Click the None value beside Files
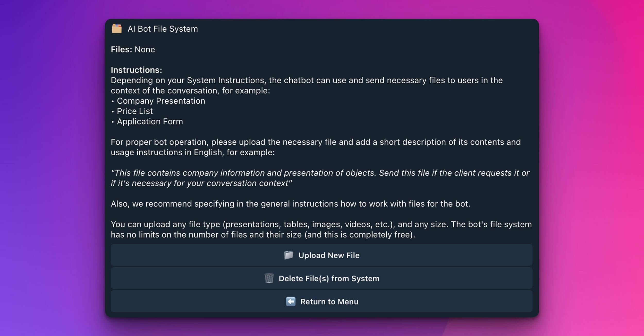The image size is (644, 336). 145,49
